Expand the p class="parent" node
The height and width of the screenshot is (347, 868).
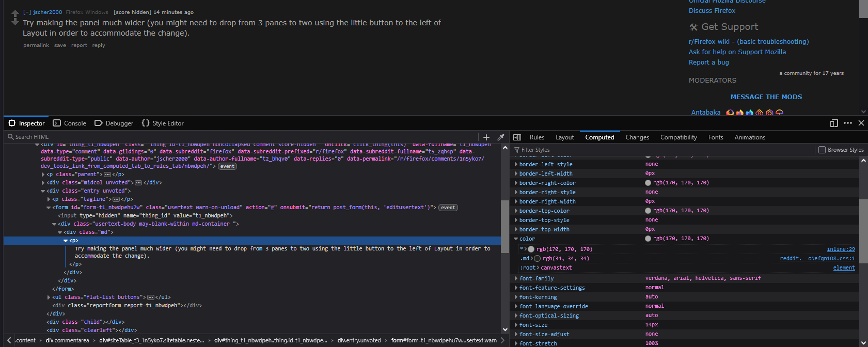coord(43,175)
